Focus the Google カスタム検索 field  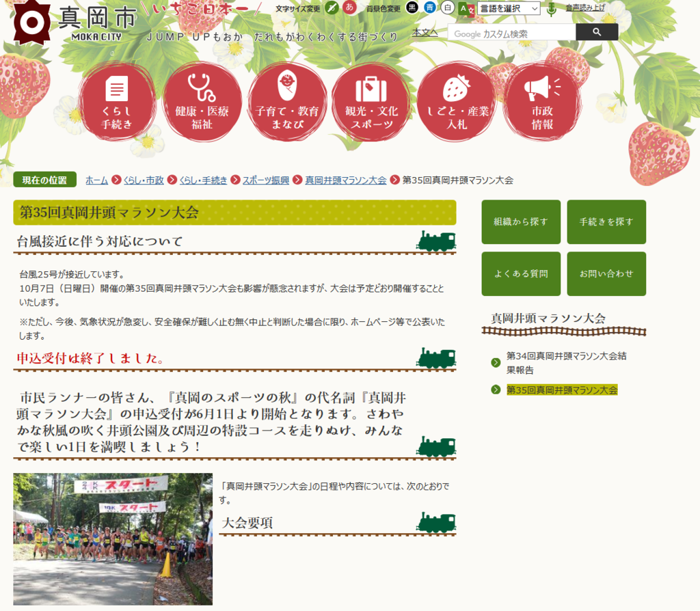click(511, 33)
